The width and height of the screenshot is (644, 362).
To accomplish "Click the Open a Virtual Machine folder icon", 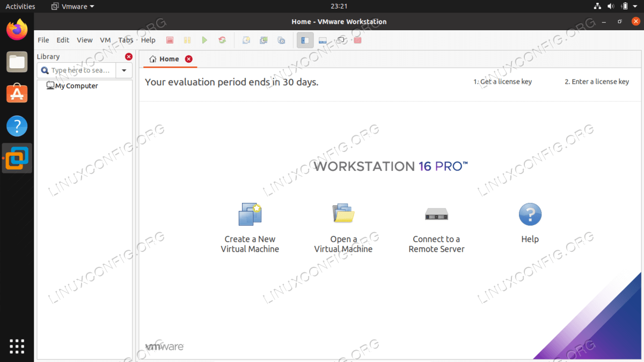I will [343, 213].
